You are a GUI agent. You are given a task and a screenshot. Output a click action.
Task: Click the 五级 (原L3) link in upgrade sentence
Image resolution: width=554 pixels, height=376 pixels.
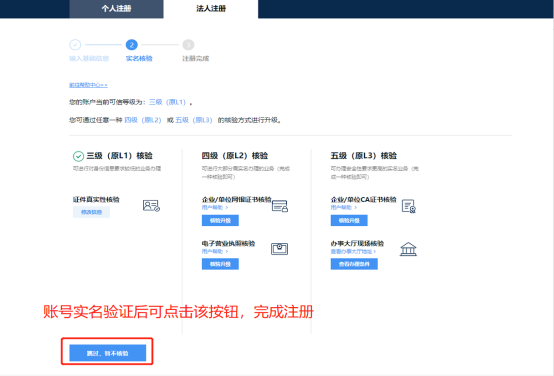tap(194, 120)
